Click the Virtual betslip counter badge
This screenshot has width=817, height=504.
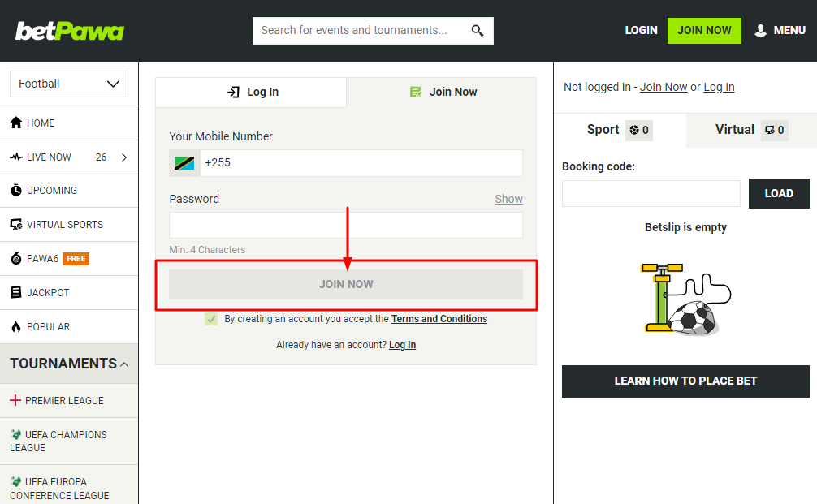click(774, 130)
